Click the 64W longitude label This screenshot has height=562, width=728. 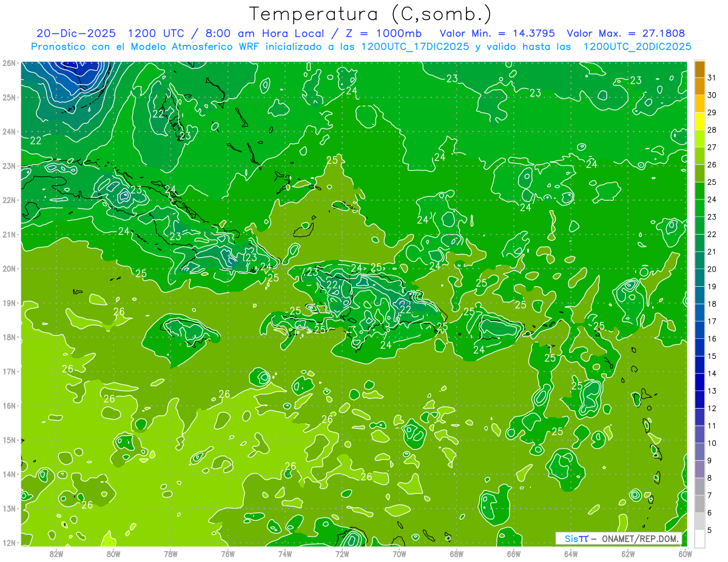(571, 554)
